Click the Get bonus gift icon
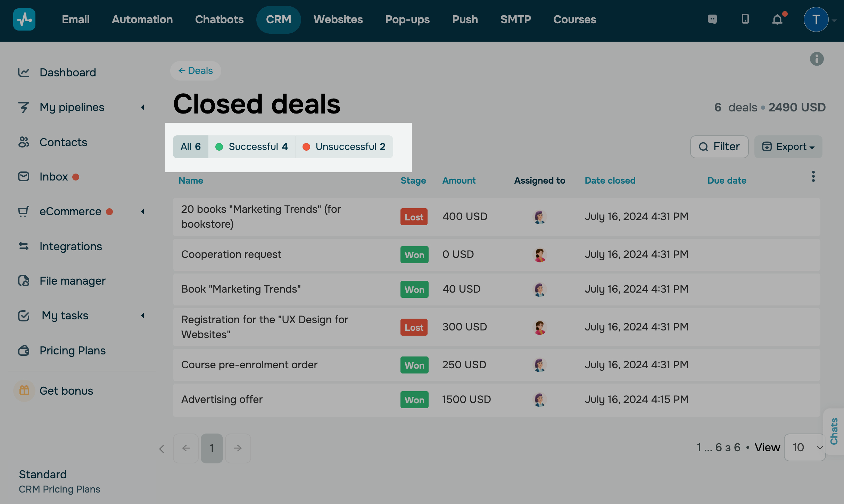The height and width of the screenshot is (504, 844). point(24,391)
